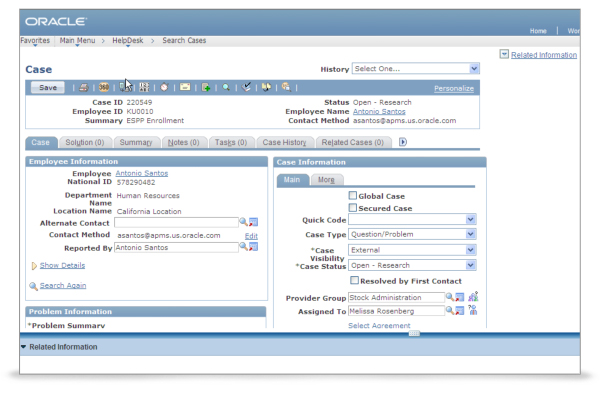Click the printer icon in the case toolbar
600x400 pixels.
click(84, 88)
